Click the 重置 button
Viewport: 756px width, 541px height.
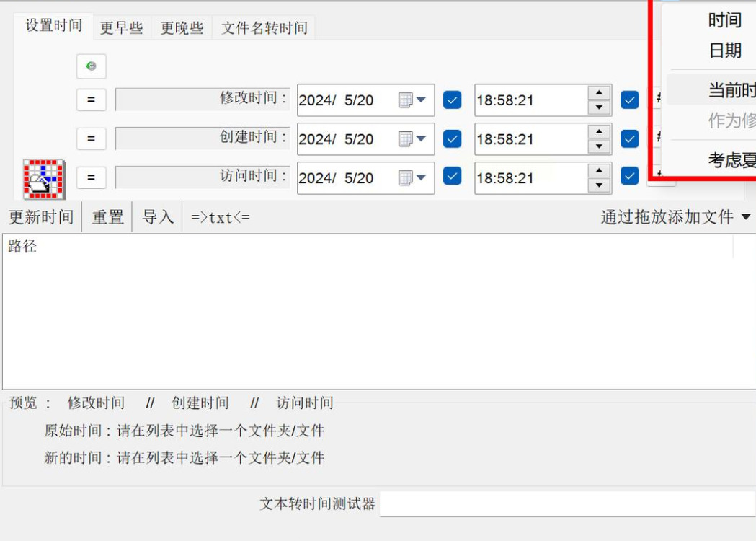(108, 217)
